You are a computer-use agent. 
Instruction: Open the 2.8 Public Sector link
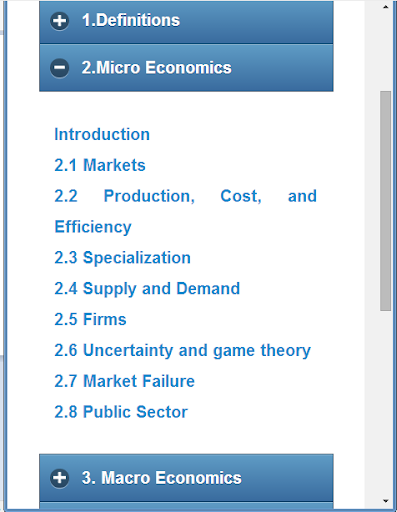(121, 412)
